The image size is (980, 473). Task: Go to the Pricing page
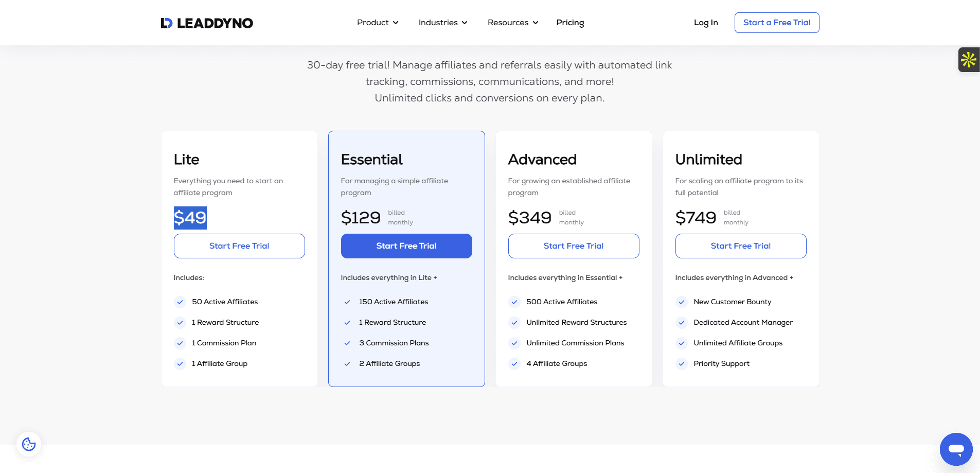(x=570, y=23)
